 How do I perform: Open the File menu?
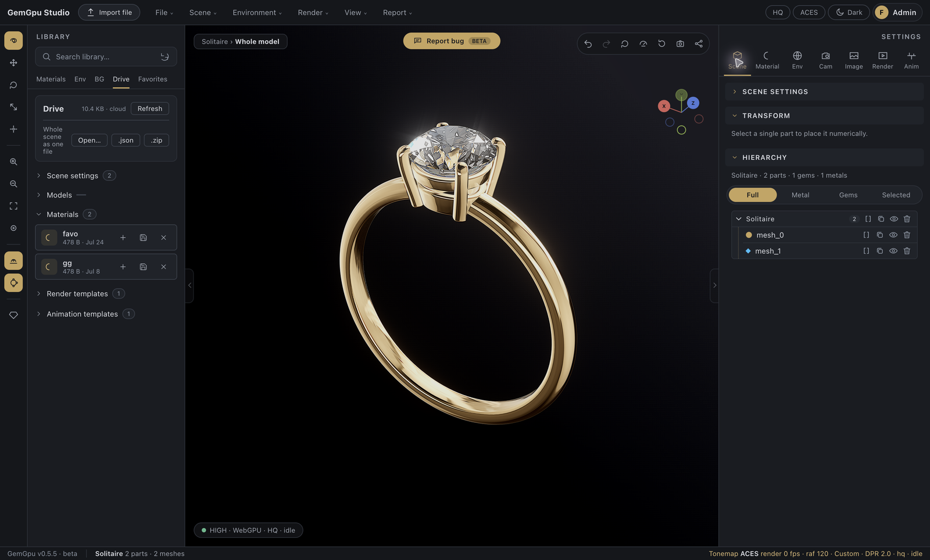164,12
